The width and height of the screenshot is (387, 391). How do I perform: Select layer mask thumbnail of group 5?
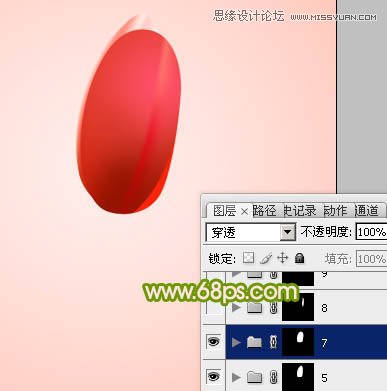point(298,376)
